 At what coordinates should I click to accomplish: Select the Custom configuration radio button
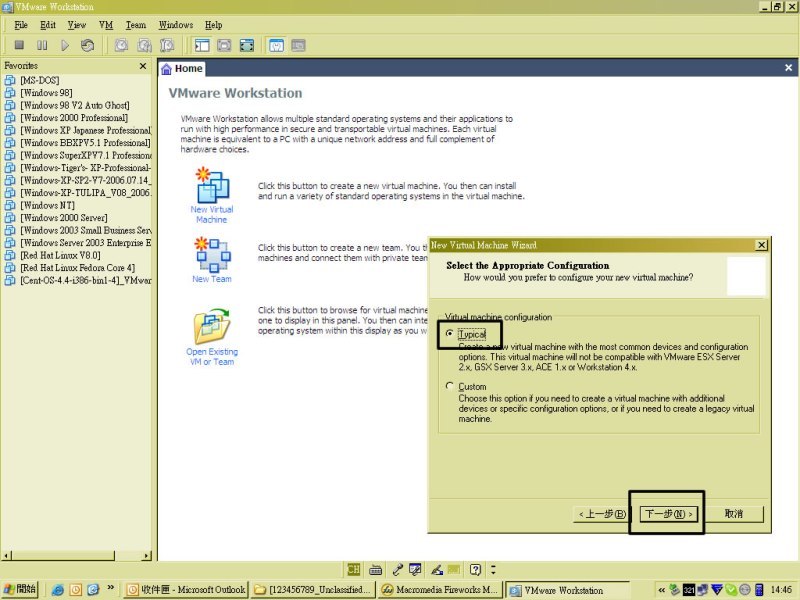(x=449, y=386)
